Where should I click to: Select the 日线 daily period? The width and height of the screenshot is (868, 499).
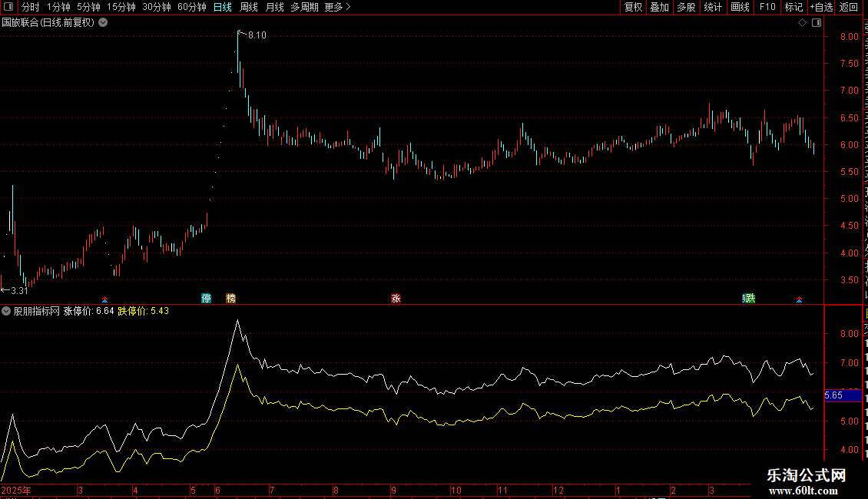(223, 7)
